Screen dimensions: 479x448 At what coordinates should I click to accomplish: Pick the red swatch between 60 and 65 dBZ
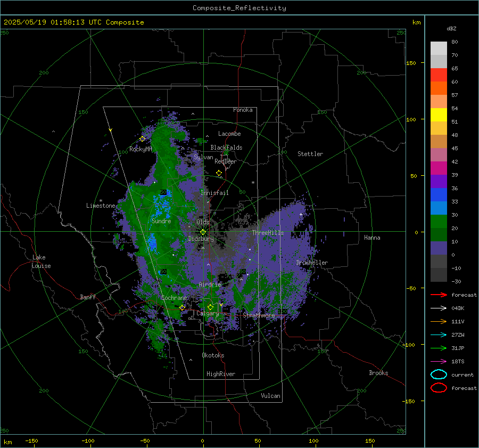pyautogui.click(x=439, y=75)
